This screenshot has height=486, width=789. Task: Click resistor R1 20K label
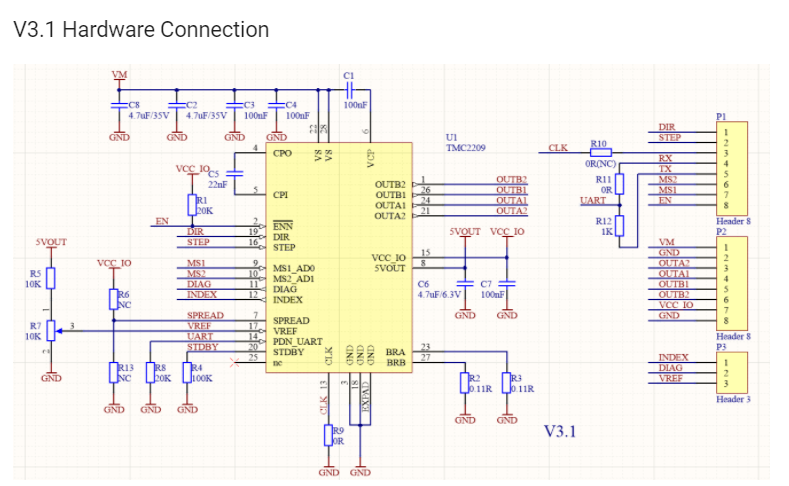pyautogui.click(x=204, y=206)
